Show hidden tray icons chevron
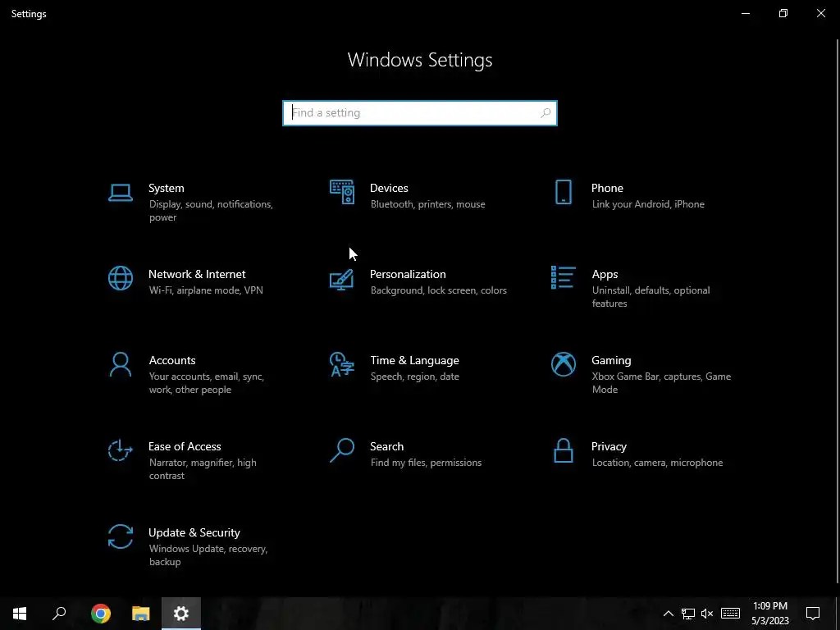The width and height of the screenshot is (840, 630). coord(668,614)
